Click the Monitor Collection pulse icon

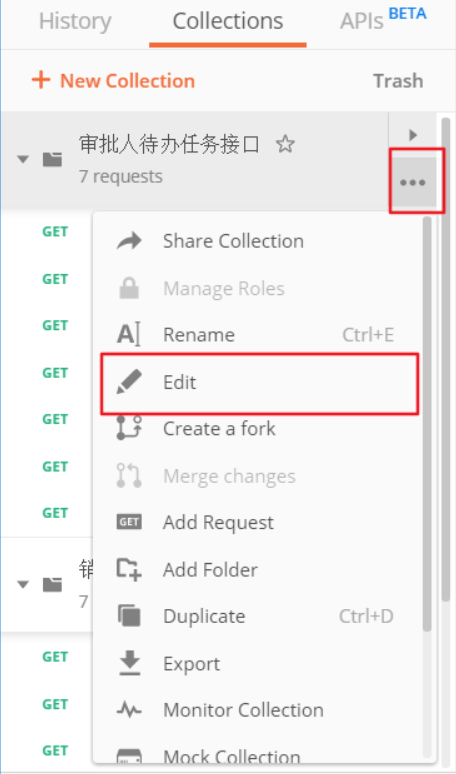[129, 710]
